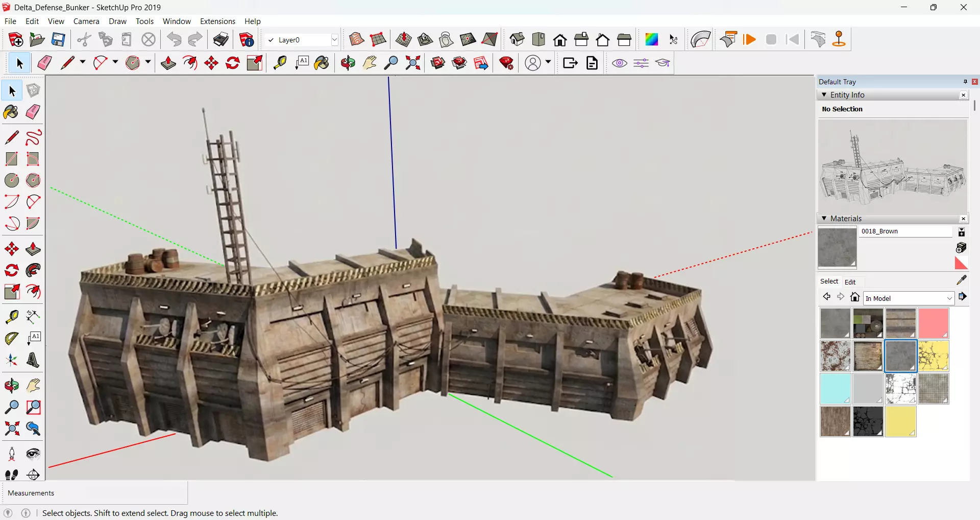Click the Print icon

(221, 39)
